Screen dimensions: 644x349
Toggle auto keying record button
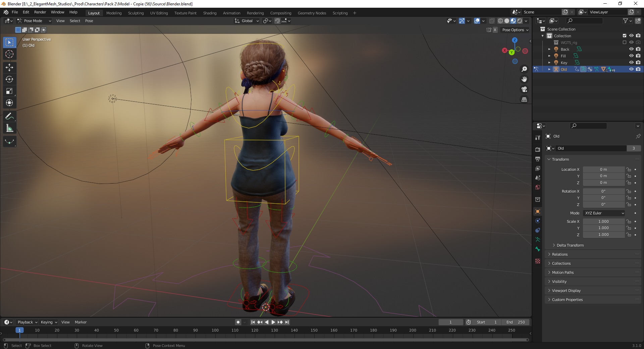tap(238, 322)
